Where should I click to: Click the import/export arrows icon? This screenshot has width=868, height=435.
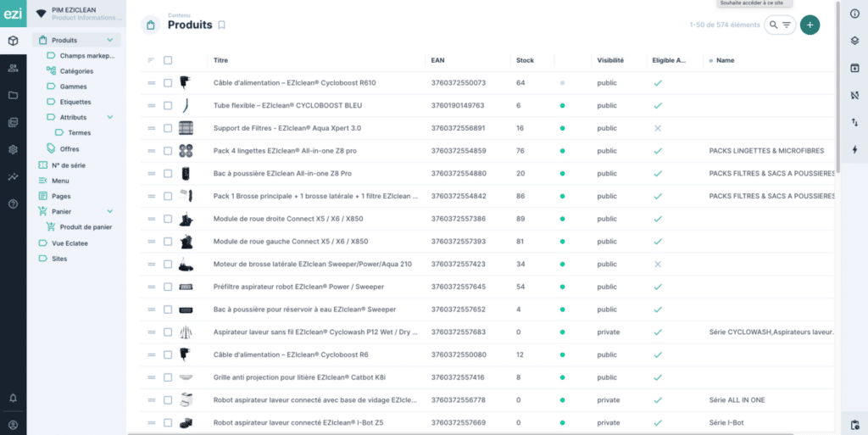(x=854, y=122)
